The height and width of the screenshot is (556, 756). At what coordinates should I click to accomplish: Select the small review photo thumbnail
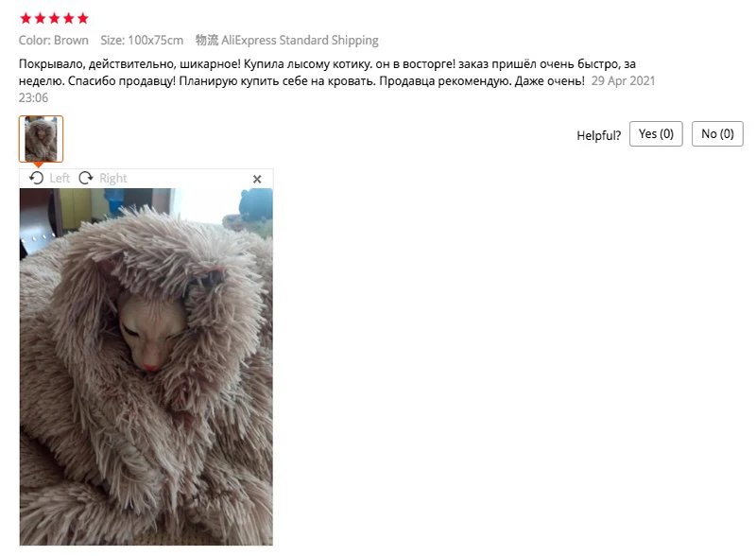41,139
